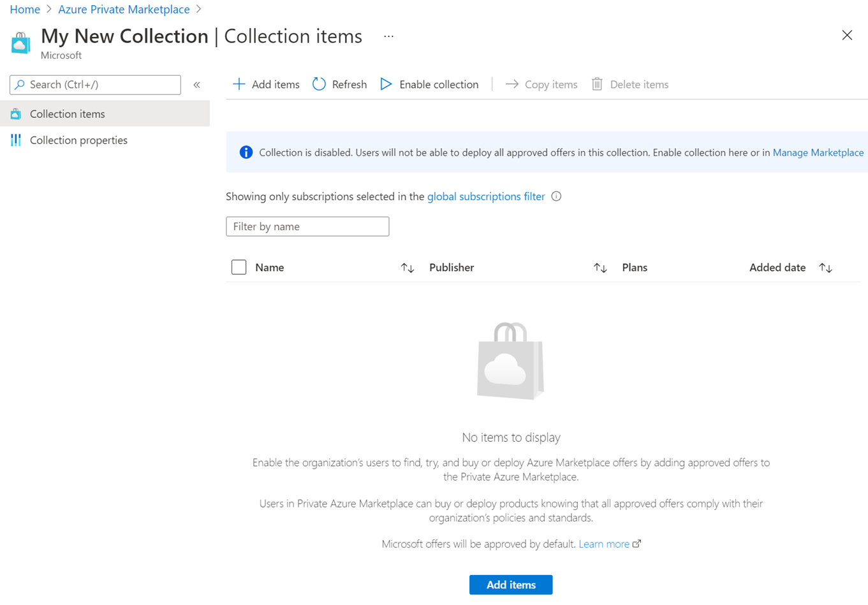Toggle the select-all checkbox near Name
The height and width of the screenshot is (605, 868).
coord(239,267)
